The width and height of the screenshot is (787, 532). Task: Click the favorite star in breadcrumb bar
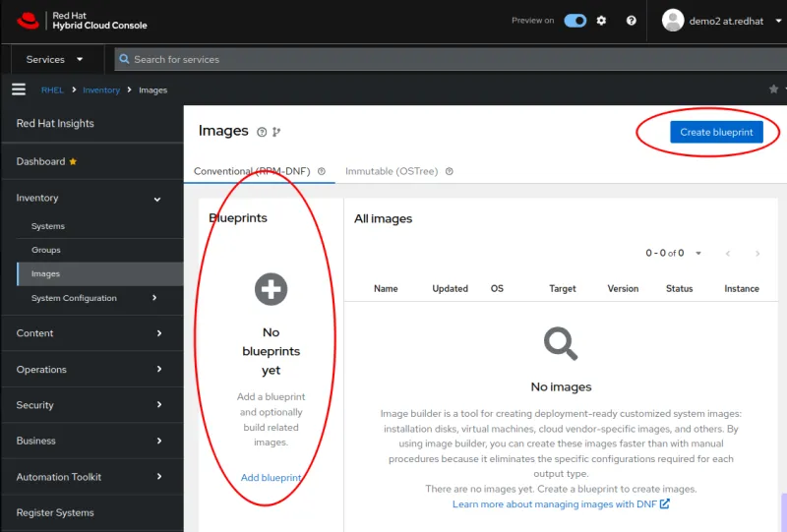pyautogui.click(x=773, y=89)
